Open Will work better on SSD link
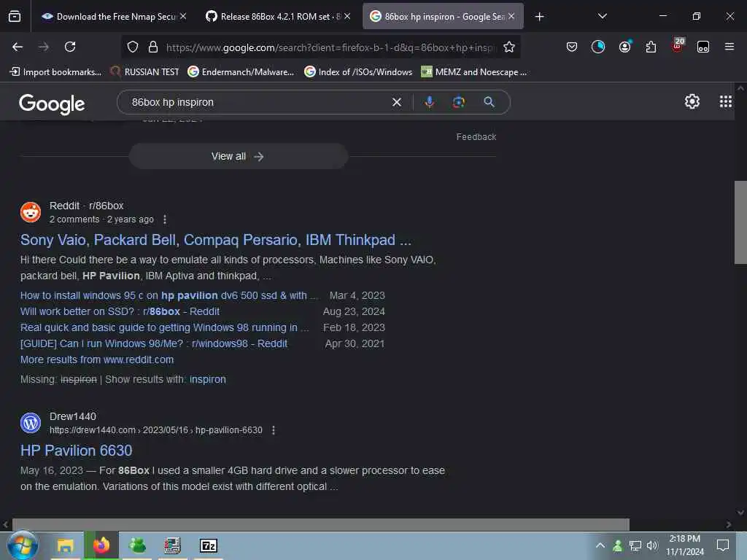 [120, 312]
